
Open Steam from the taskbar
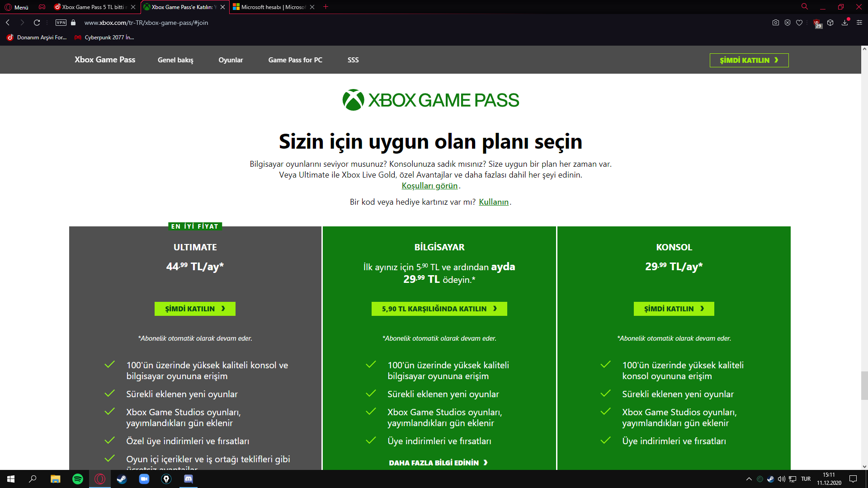(x=122, y=479)
